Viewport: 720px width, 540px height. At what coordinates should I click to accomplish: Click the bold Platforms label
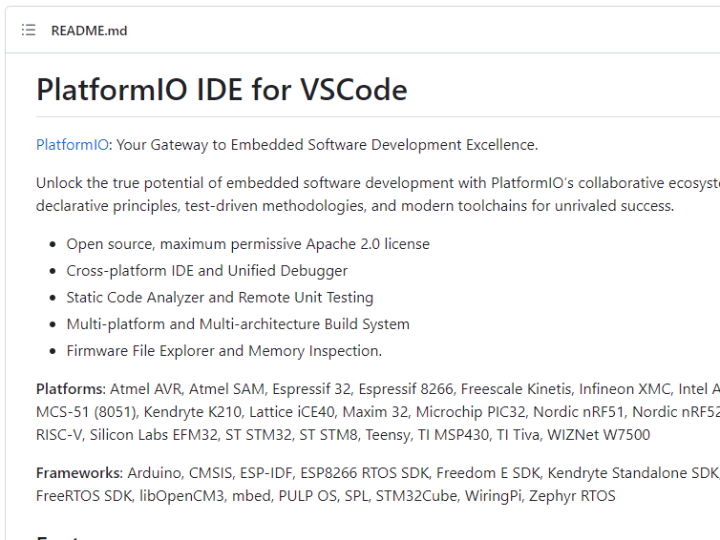pos(71,389)
